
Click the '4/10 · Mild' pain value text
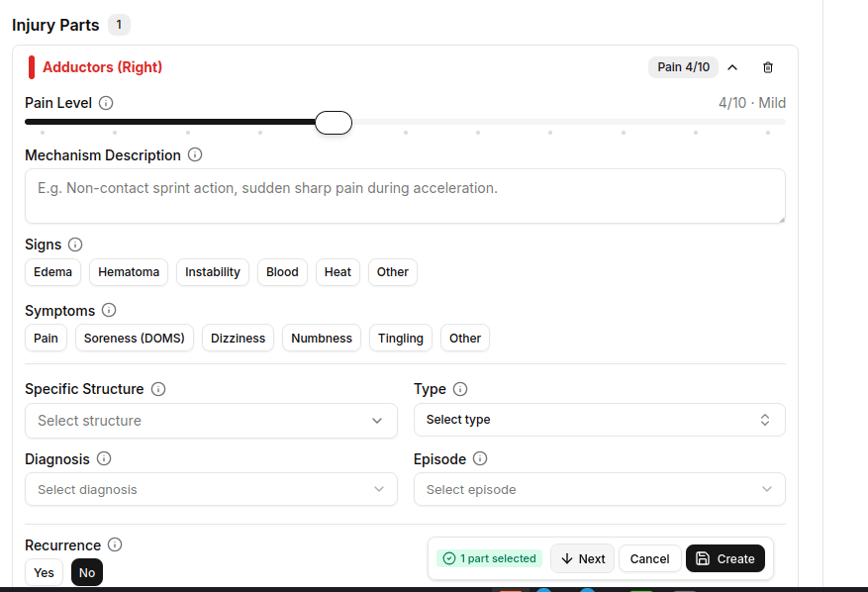(x=752, y=103)
